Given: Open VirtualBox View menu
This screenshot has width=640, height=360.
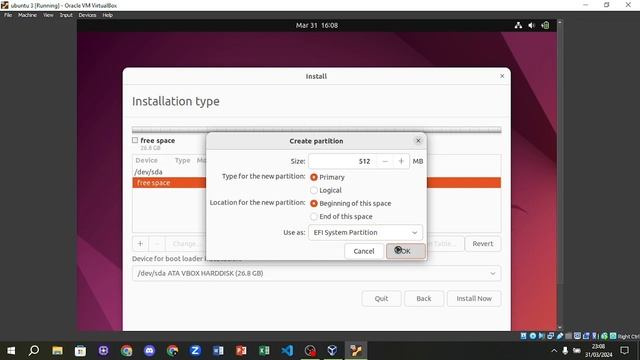Looking at the screenshot, I should coord(48,15).
